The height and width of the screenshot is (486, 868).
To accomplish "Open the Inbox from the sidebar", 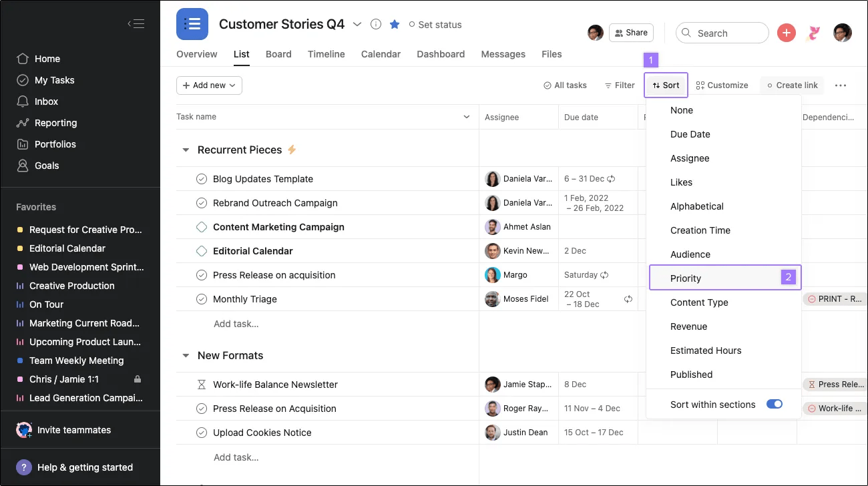I will pyautogui.click(x=47, y=101).
